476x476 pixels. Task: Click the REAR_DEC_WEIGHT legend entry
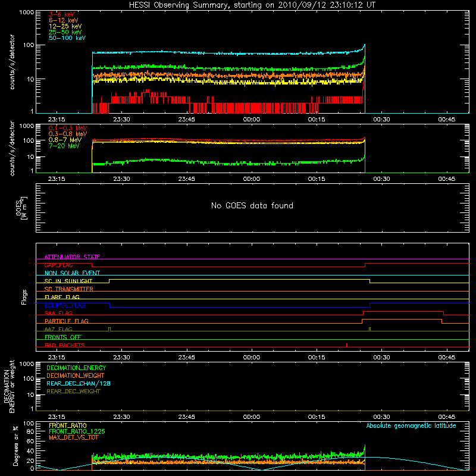[73, 392]
